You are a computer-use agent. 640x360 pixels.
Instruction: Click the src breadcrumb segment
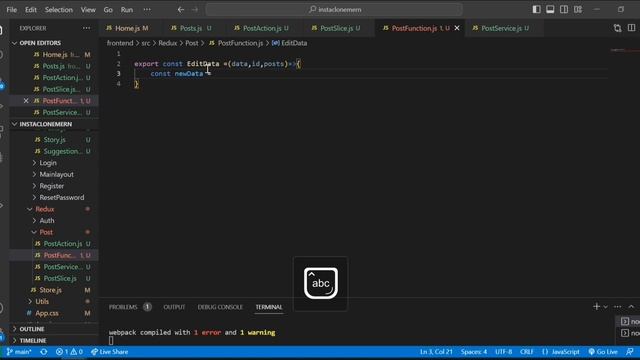tap(146, 43)
